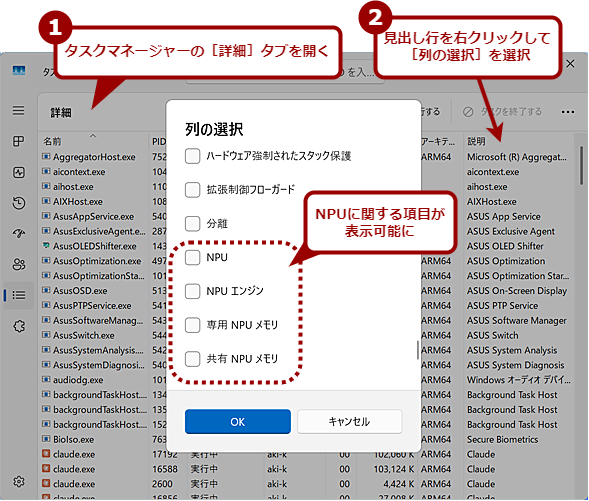Confirm column selection with OK
589x501 pixels.
pyautogui.click(x=238, y=422)
